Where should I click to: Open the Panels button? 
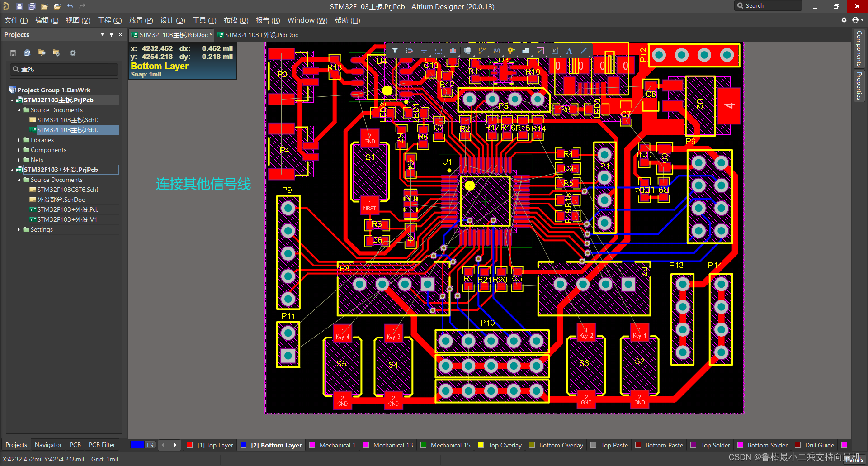pyautogui.click(x=855, y=459)
